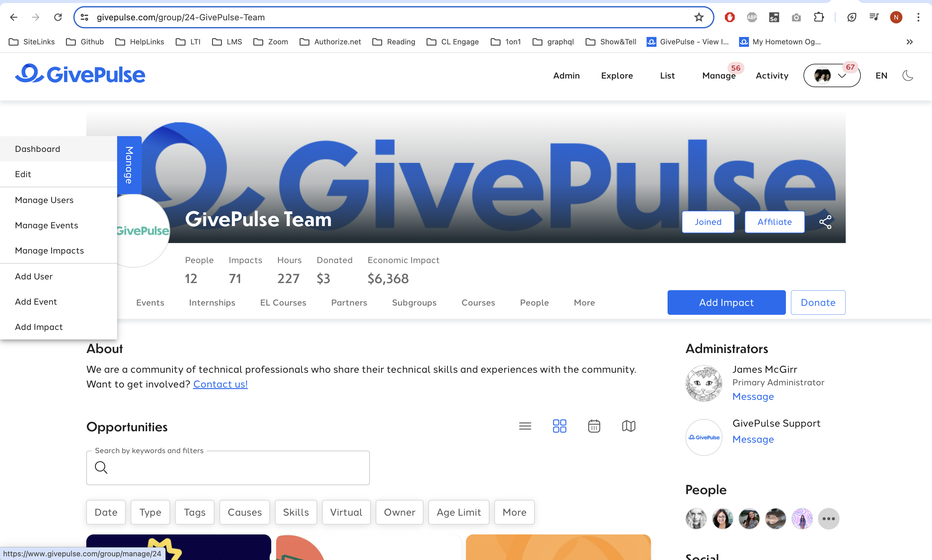The image size is (932, 560).
Task: Click the camera screenshot extension icon
Action: point(796,17)
